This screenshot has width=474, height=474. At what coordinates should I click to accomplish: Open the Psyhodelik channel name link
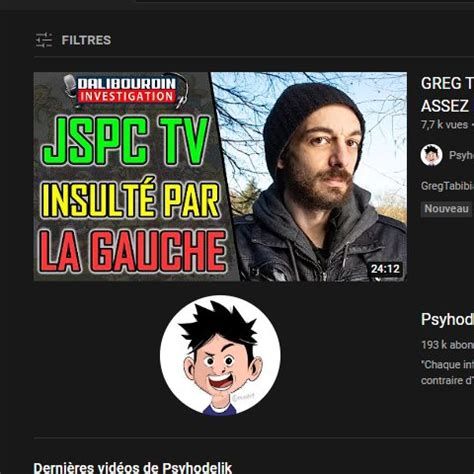pos(447,319)
